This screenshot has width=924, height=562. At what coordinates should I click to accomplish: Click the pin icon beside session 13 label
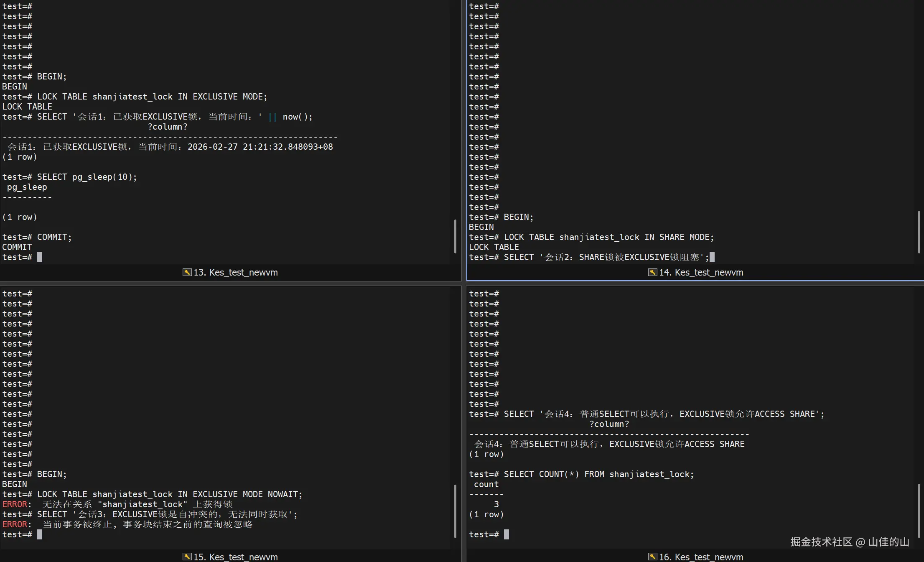point(187,272)
